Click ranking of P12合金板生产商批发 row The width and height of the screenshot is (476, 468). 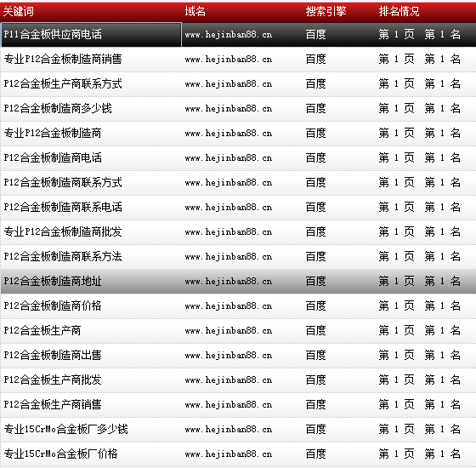tap(420, 380)
